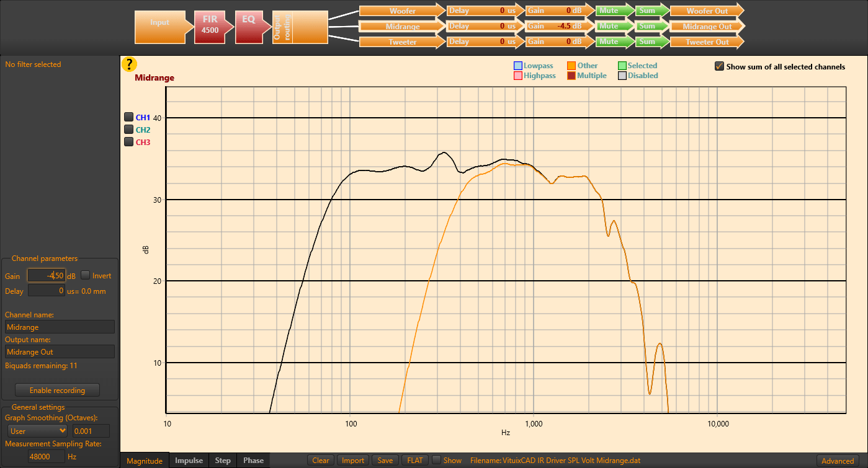
Task: Toggle Mute on the Midrange channel
Action: [614, 26]
